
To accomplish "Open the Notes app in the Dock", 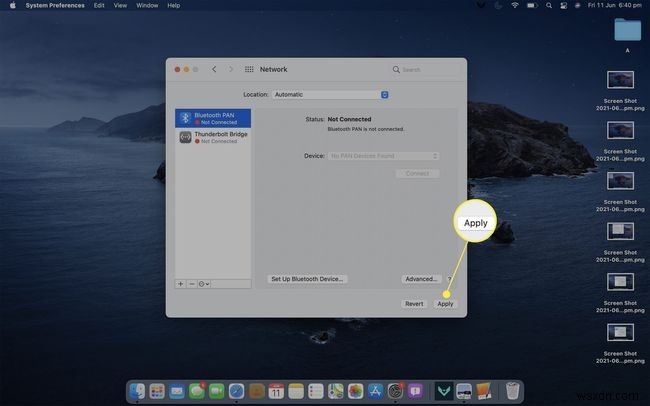I will (x=296, y=391).
